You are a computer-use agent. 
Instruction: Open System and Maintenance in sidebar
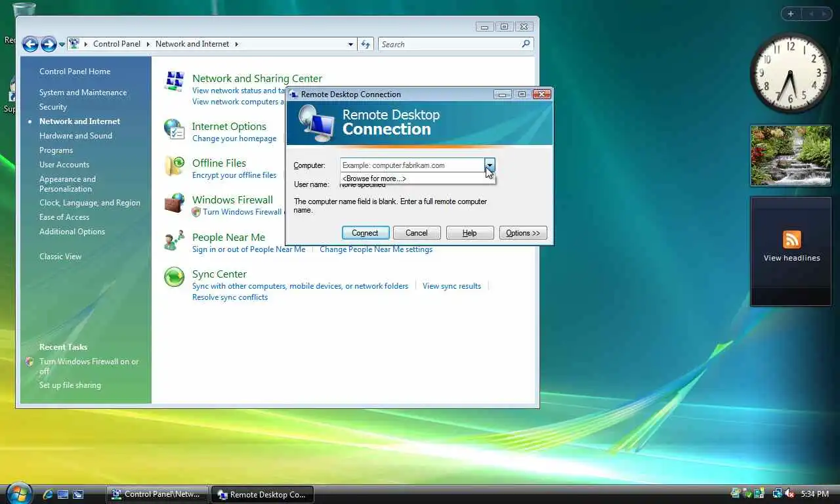pyautogui.click(x=83, y=93)
